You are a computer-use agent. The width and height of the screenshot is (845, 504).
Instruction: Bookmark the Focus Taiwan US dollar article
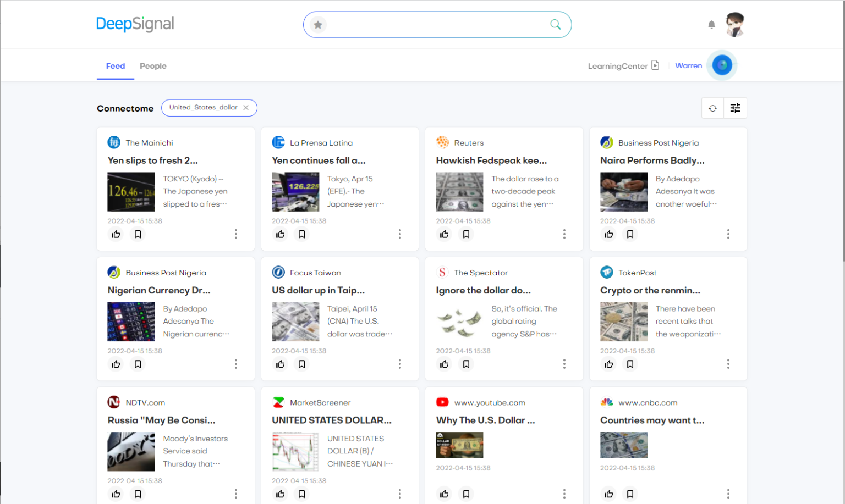[301, 364]
